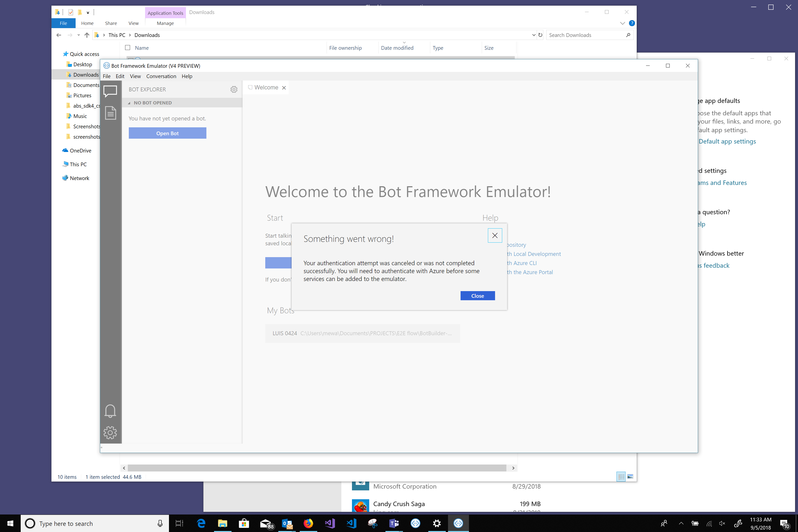The width and height of the screenshot is (798, 532).
Task: Expand the Quick Access Toolbar customize arrow
Action: [87, 12]
